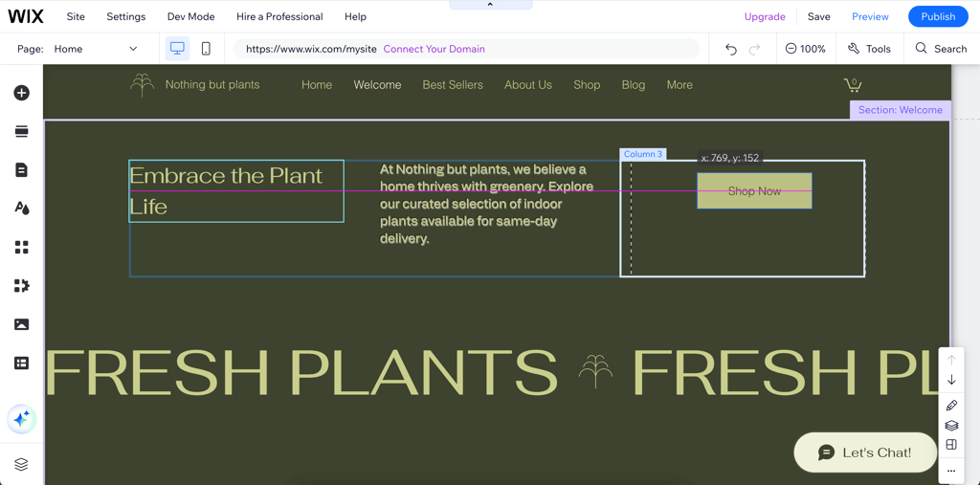Click the Undo arrow
The width and height of the screenshot is (980, 485).
730,49
